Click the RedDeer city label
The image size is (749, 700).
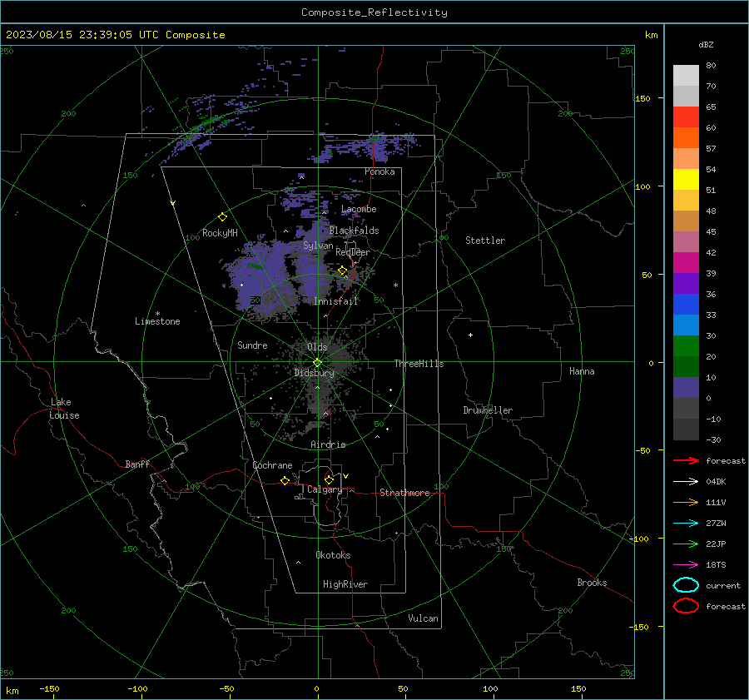[353, 252]
